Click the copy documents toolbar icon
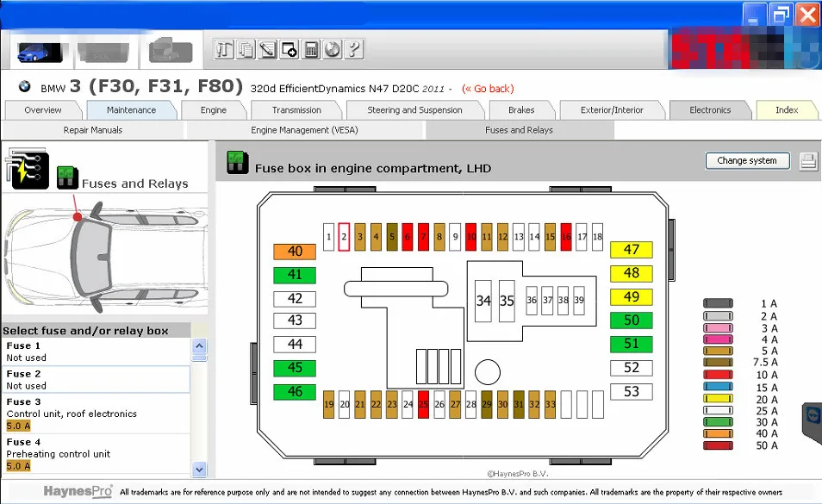This screenshot has height=504, width=822. click(x=246, y=50)
